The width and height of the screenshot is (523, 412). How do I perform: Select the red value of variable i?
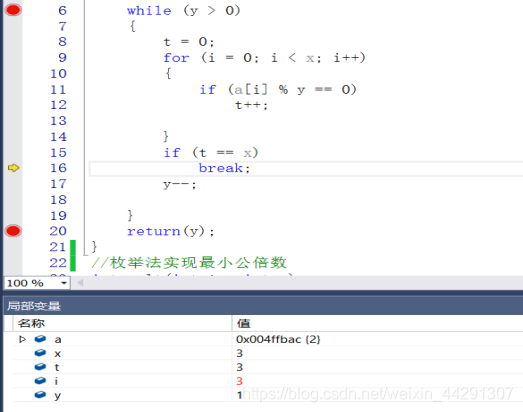(239, 381)
